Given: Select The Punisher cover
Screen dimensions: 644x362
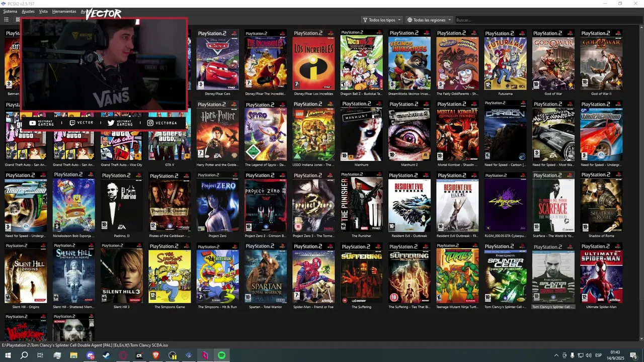Looking at the screenshot, I should click(x=361, y=202).
